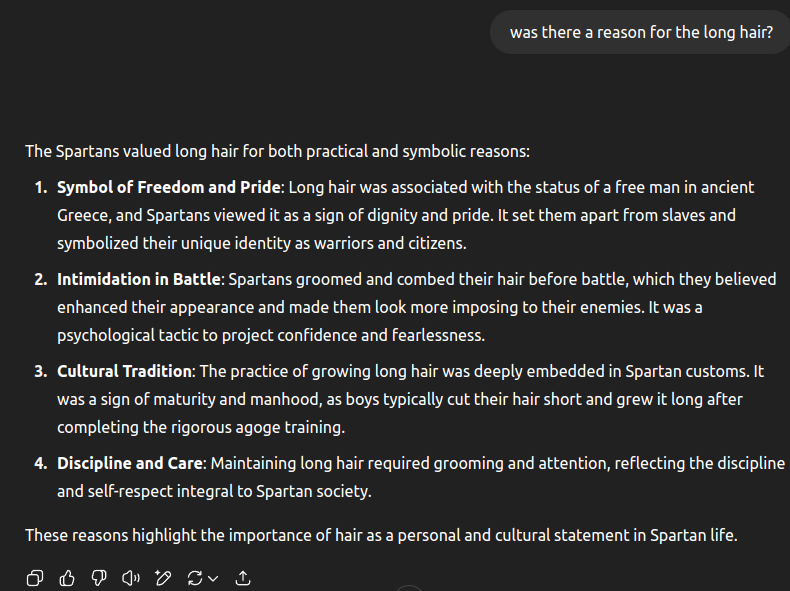Regenerate the response with the circular arrows icon
This screenshot has width=790, height=591.
coord(195,578)
